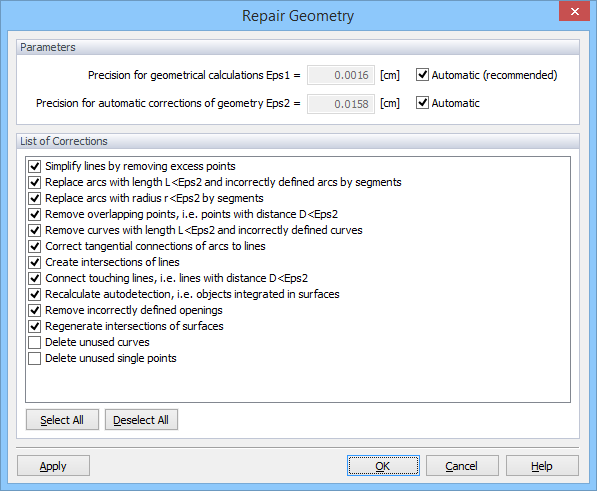This screenshot has height=491, width=597.
Task: Enable Delete unused curves
Action: click(x=35, y=342)
